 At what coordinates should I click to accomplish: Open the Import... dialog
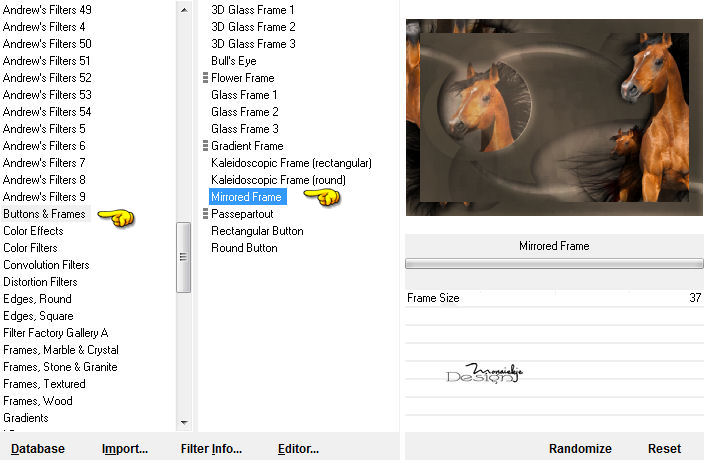[125, 449]
